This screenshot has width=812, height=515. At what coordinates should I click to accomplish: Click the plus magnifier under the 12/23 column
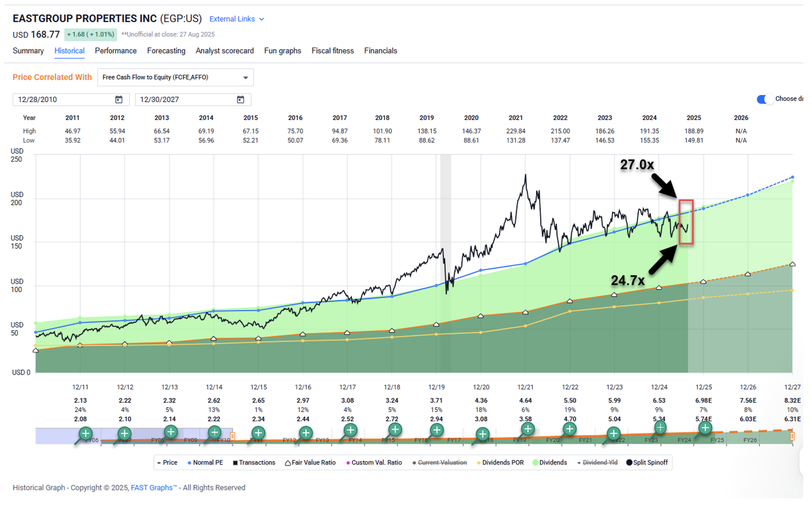tap(614, 434)
